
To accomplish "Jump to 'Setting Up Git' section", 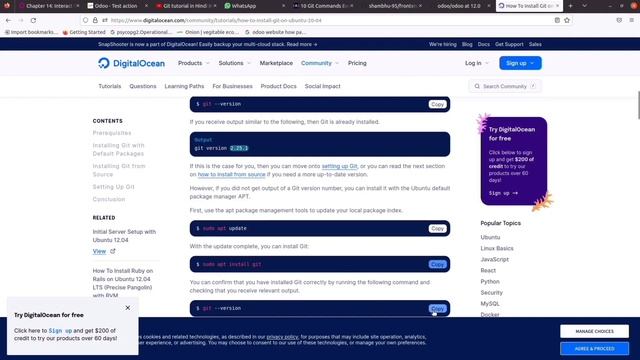I will click(113, 187).
